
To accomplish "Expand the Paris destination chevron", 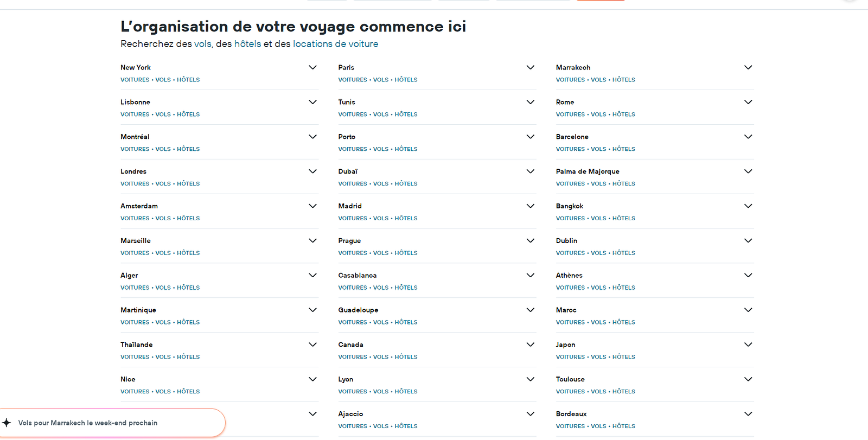I will 531,67.
